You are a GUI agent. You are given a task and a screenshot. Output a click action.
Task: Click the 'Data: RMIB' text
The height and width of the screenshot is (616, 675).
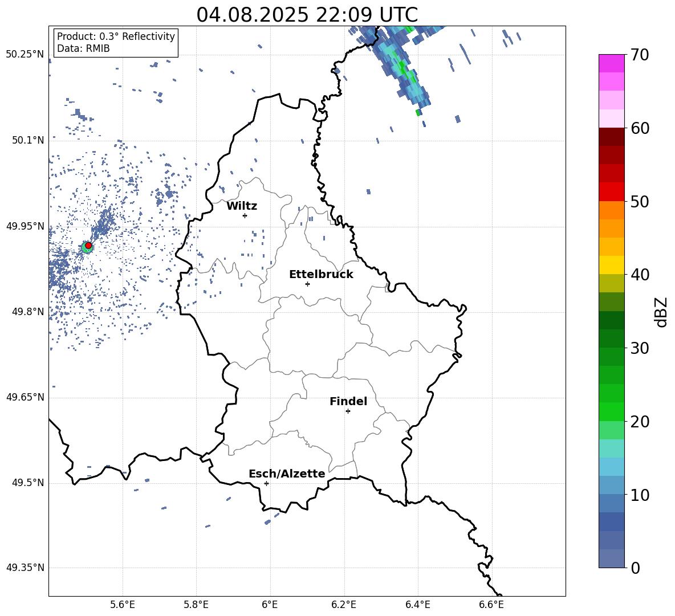(83, 48)
